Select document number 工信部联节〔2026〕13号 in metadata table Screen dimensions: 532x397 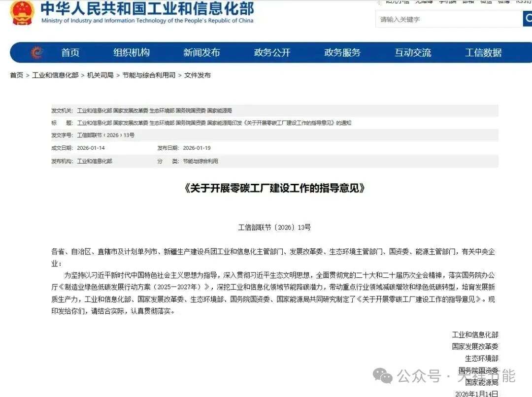point(106,135)
